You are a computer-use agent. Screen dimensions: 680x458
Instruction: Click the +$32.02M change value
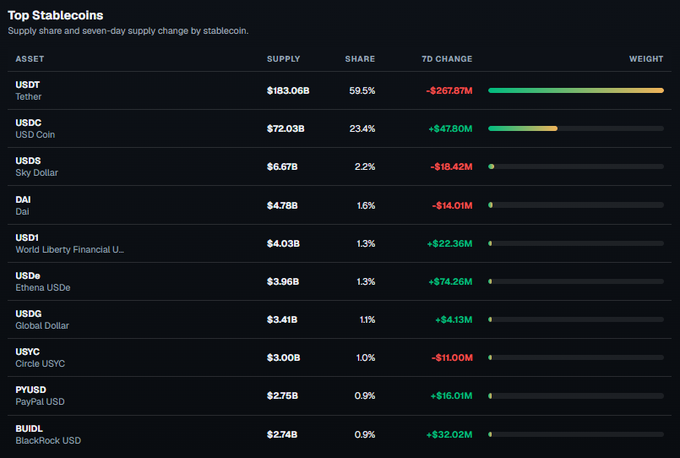click(449, 435)
